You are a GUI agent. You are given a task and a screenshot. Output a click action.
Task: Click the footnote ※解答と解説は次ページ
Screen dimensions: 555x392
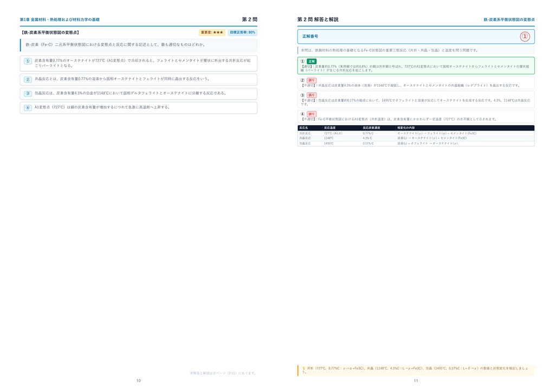click(x=223, y=373)
